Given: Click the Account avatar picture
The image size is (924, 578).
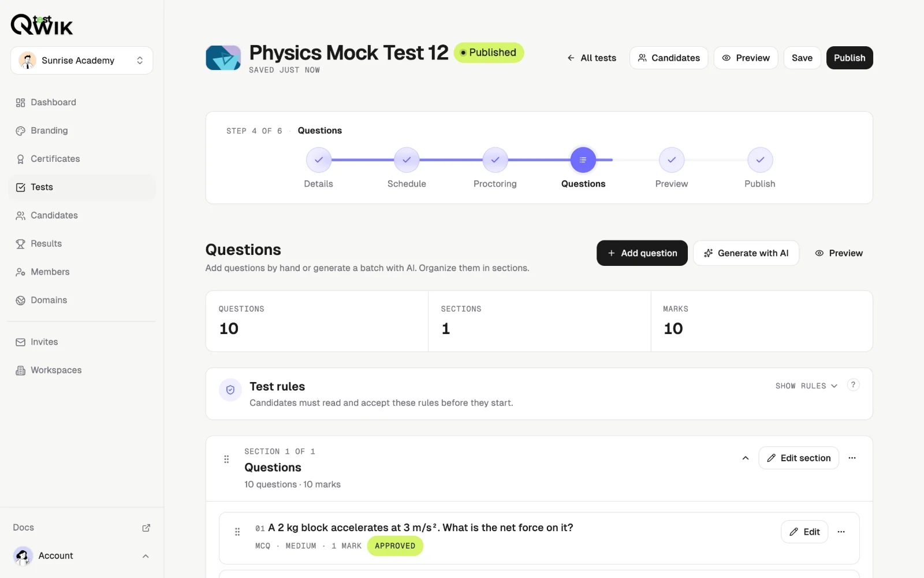Looking at the screenshot, I should click(x=23, y=556).
